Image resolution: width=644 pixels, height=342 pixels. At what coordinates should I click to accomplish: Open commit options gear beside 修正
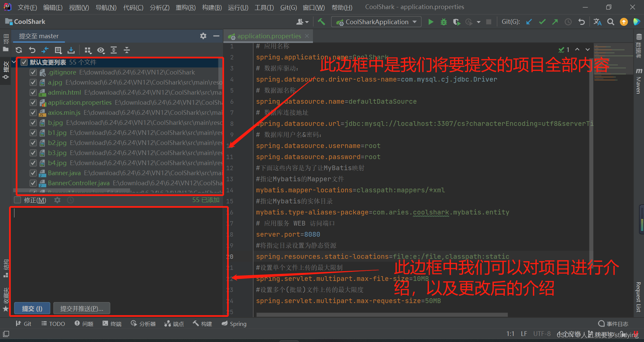pyautogui.click(x=57, y=200)
